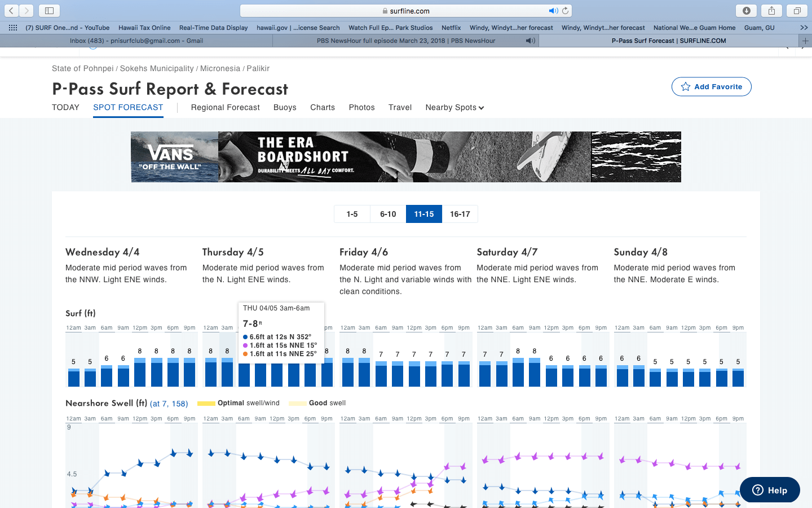The image size is (812, 508).
Task: Click surfline.com address bar
Action: tap(406, 11)
